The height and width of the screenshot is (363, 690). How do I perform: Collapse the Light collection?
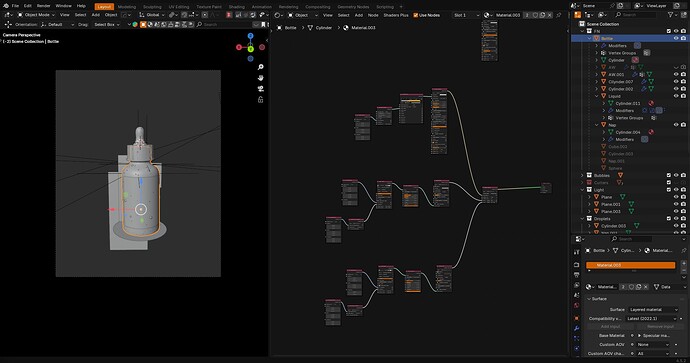[x=582, y=190]
